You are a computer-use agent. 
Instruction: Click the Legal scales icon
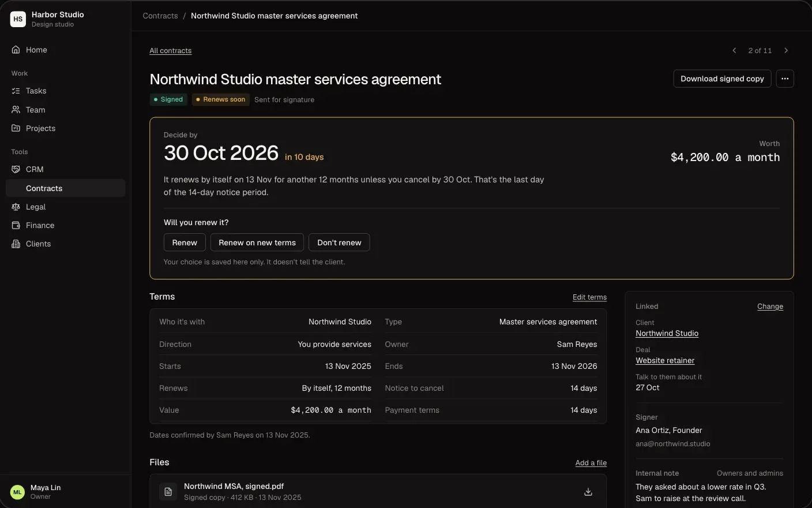(16, 207)
